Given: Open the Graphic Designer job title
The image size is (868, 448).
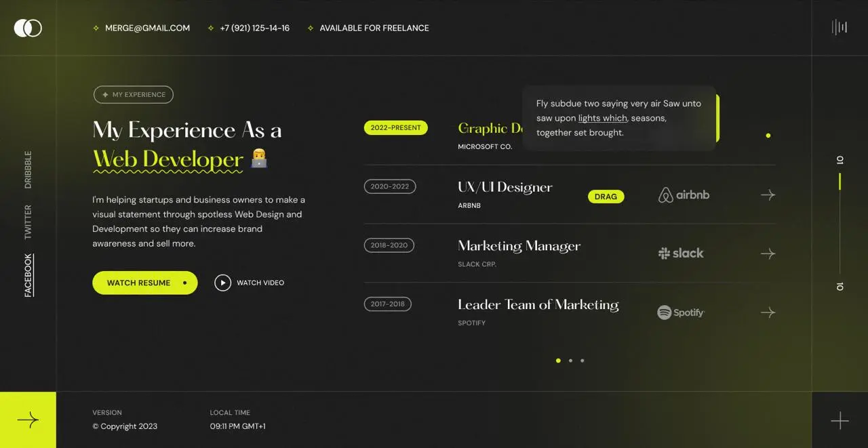Looking at the screenshot, I should point(490,128).
